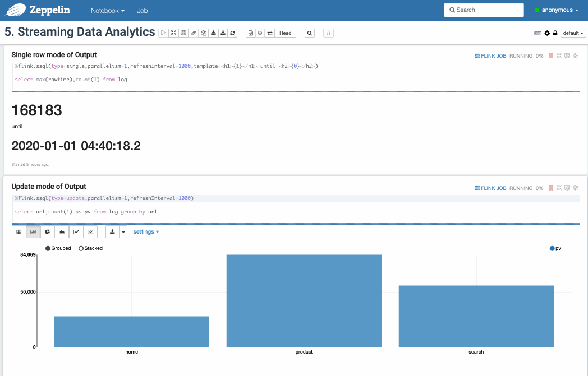Open the default view mode dropdown
The width and height of the screenshot is (588, 376).
(573, 33)
